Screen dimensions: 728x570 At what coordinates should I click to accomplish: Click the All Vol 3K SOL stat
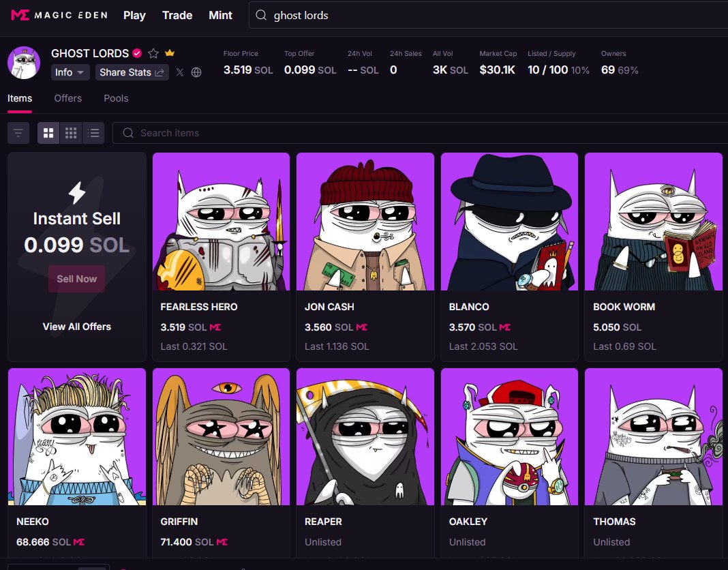(x=451, y=63)
